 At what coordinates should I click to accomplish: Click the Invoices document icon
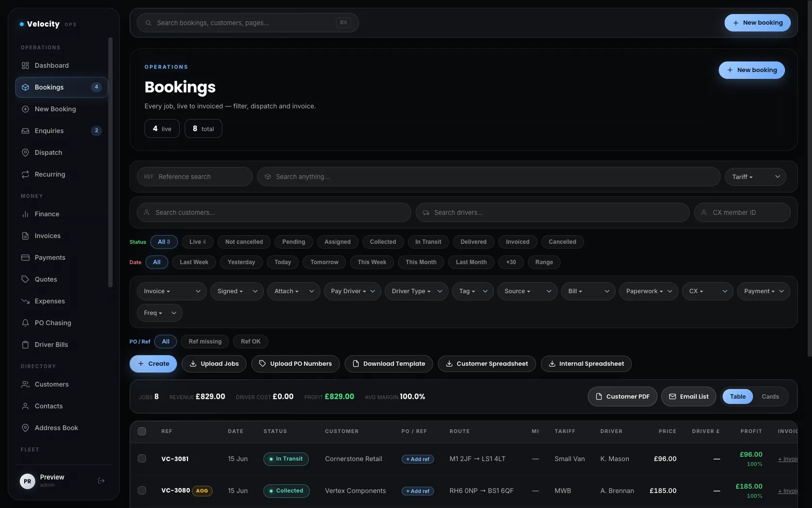25,236
